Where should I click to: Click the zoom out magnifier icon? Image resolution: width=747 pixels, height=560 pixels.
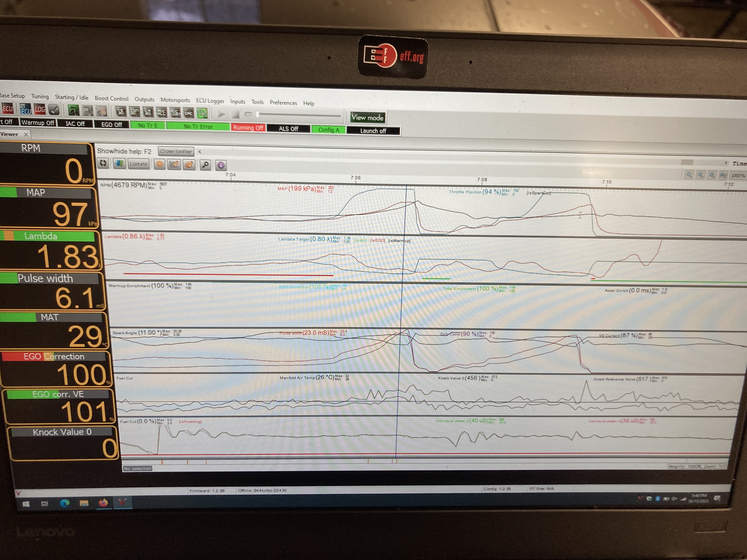[700, 175]
